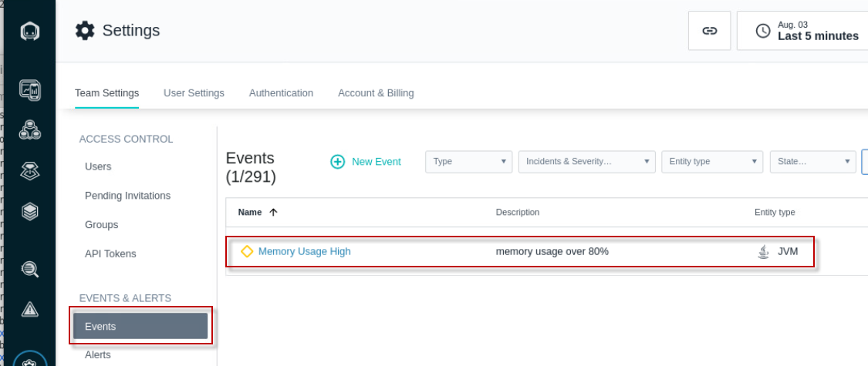This screenshot has width=868, height=366.
Task: Click the New Event link
Action: [x=377, y=162]
